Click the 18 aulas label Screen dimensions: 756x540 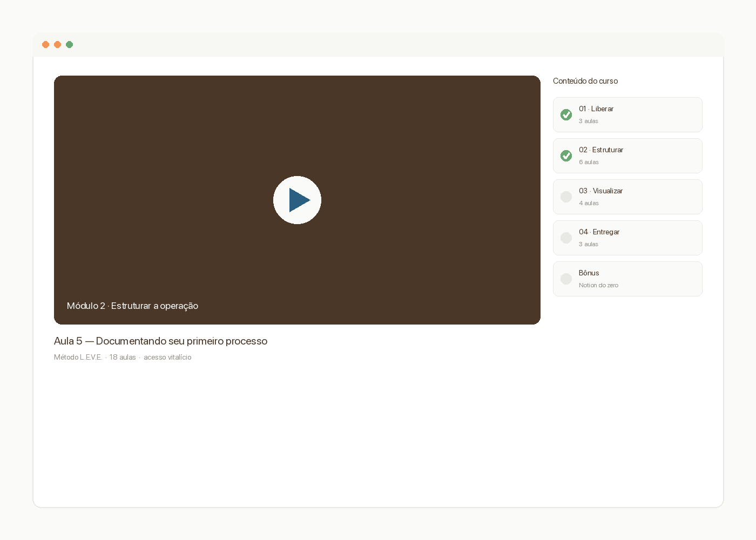pos(123,357)
